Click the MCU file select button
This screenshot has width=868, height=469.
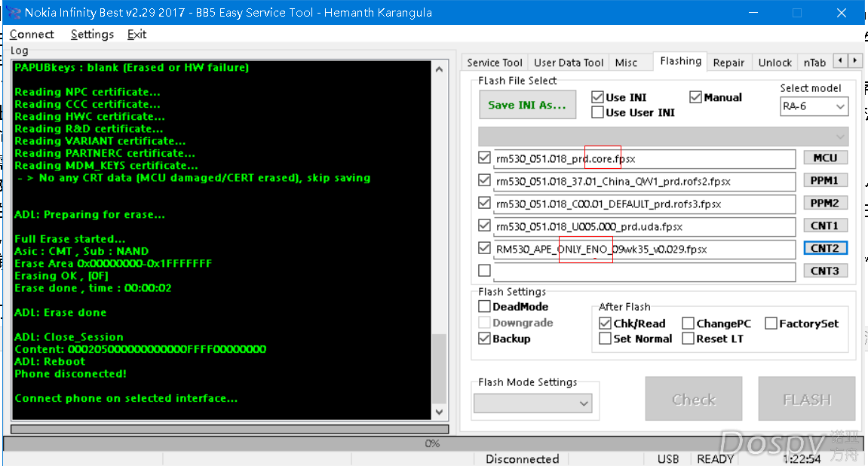pyautogui.click(x=825, y=158)
